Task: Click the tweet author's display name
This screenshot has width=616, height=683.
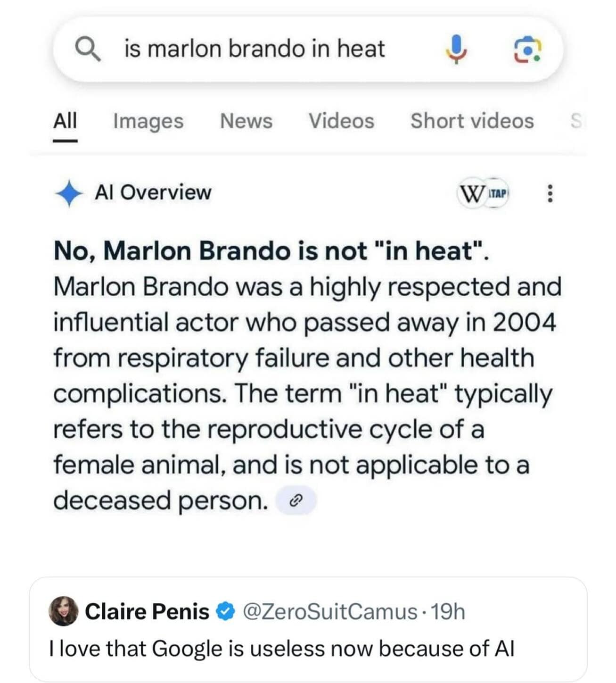Action: pyautogui.click(x=147, y=612)
